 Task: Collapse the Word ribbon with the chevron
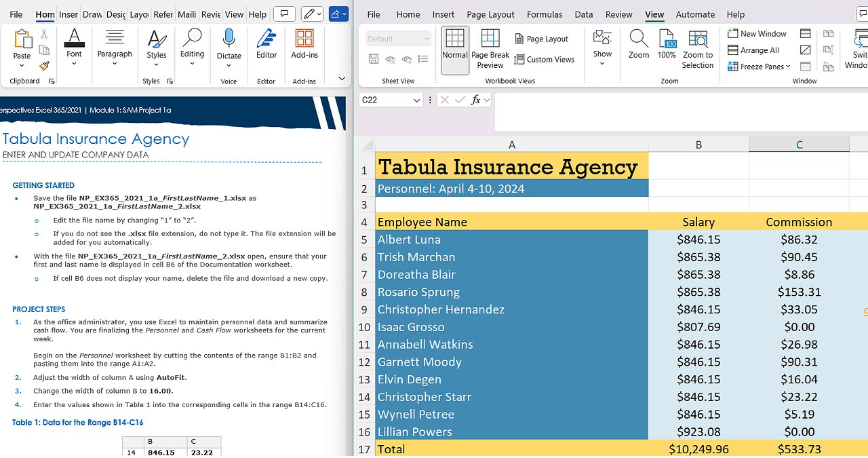click(x=342, y=80)
